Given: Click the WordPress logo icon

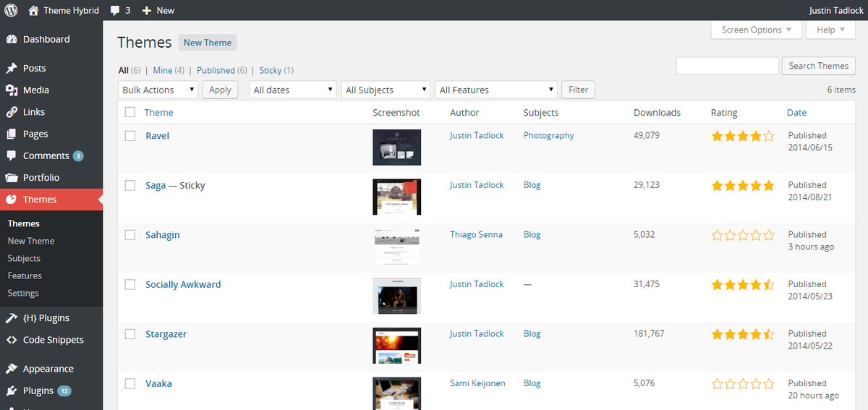Looking at the screenshot, I should [x=12, y=10].
